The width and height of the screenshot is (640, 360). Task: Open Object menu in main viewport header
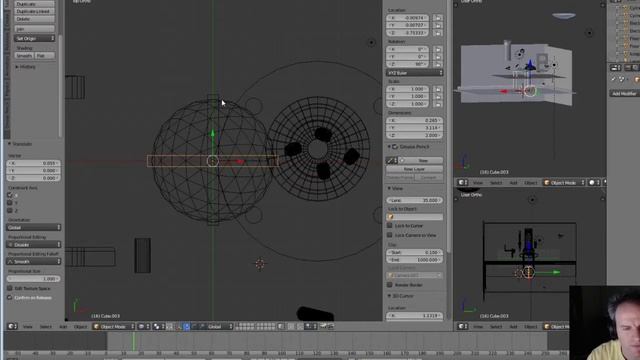[80, 327]
